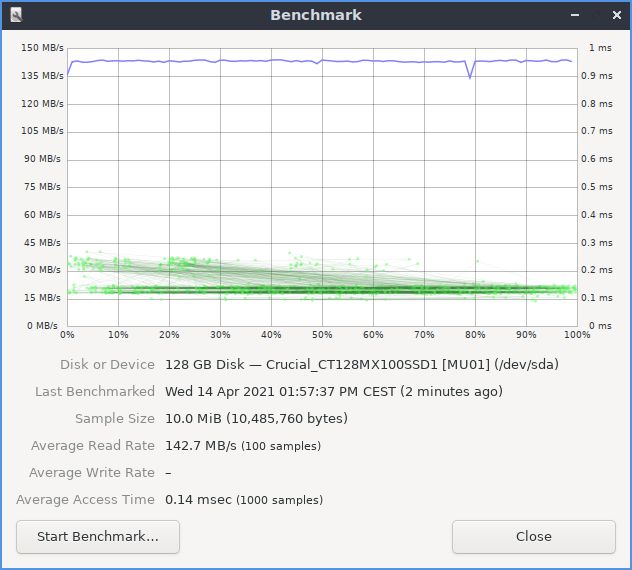Click the 0.5 ms axis label
The height and width of the screenshot is (570, 632).
(x=597, y=187)
